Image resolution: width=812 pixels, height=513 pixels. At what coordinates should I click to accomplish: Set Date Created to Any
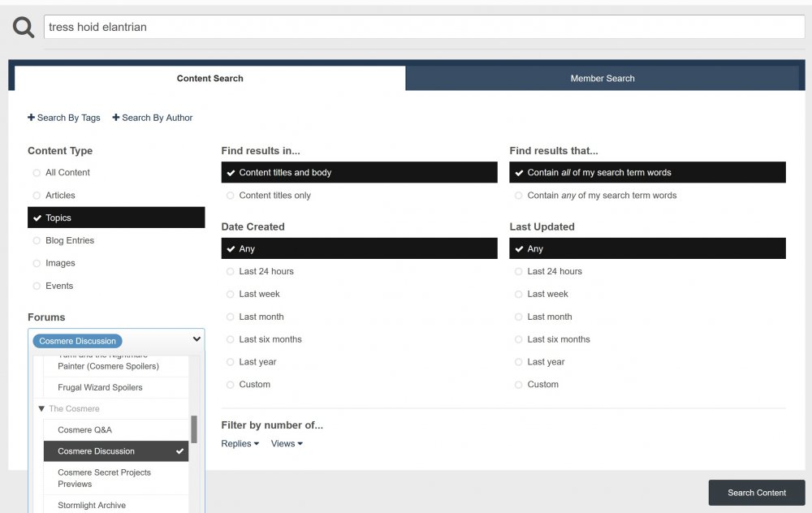click(x=360, y=248)
